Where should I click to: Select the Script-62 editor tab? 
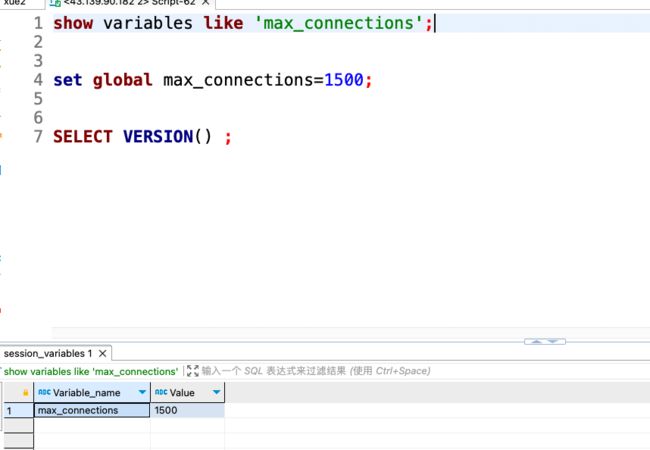pyautogui.click(x=130, y=3)
